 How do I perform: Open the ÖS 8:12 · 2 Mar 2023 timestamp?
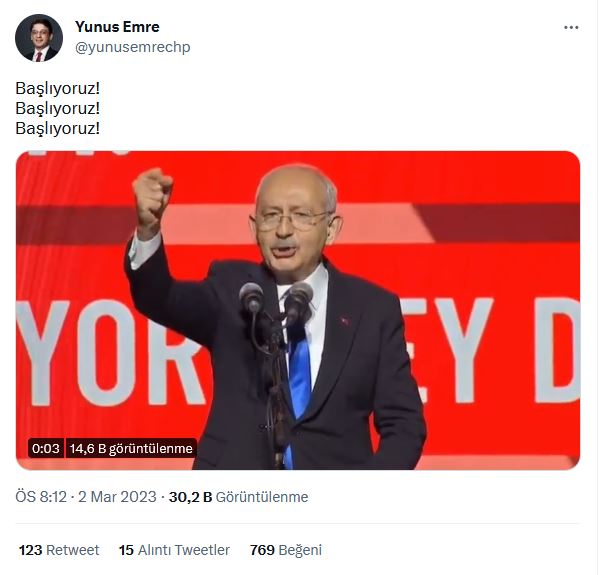[x=86, y=497]
